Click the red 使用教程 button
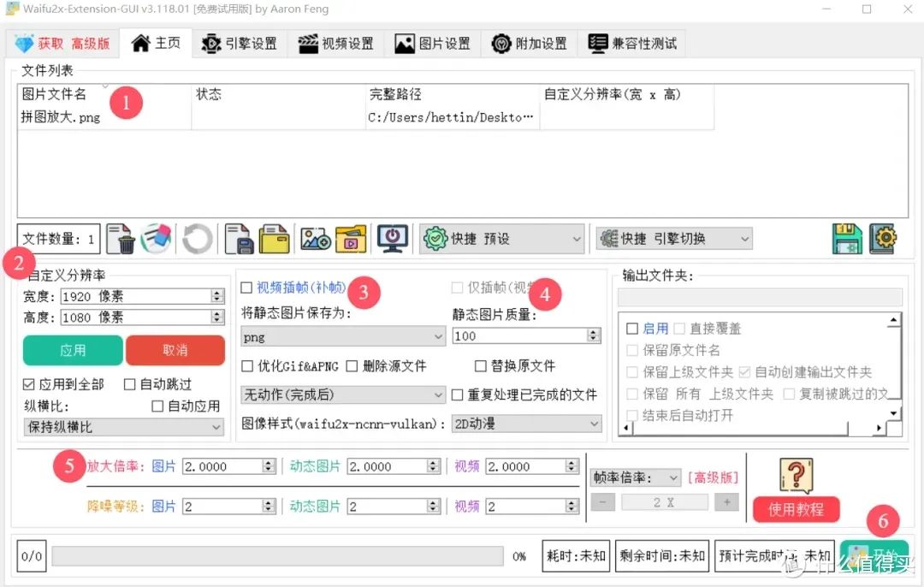Viewport: 924px width, 587px height. [x=796, y=509]
